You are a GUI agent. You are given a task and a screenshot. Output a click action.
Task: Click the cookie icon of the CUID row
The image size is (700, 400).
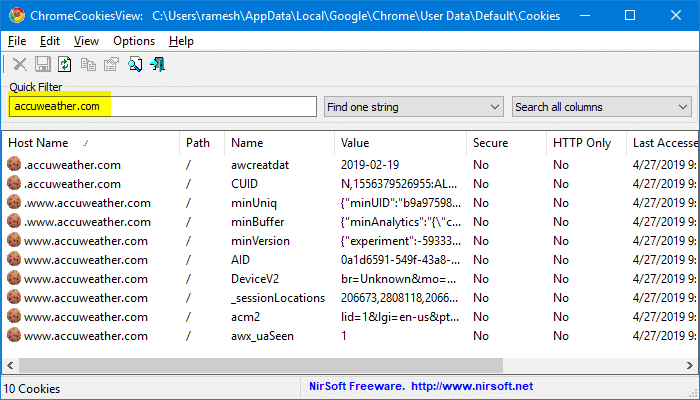pyautogui.click(x=14, y=183)
